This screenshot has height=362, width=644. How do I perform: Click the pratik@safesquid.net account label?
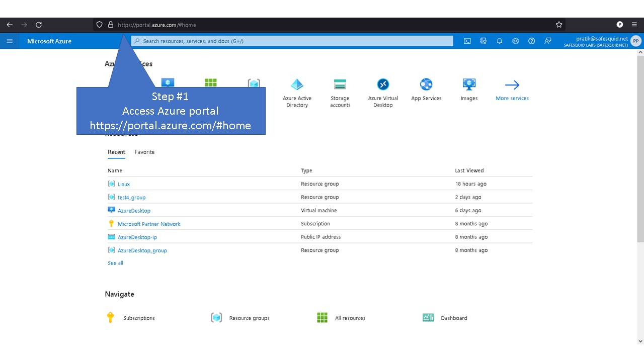pyautogui.click(x=602, y=38)
